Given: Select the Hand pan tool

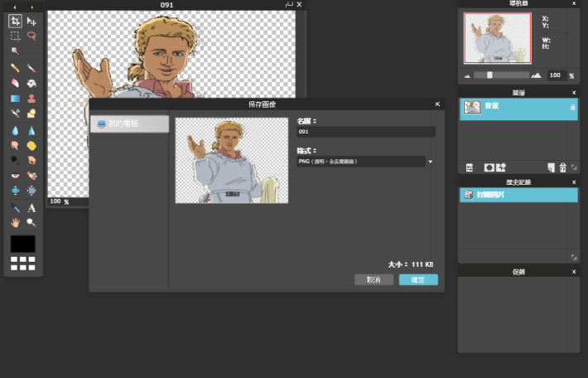Looking at the screenshot, I should coord(15,223).
